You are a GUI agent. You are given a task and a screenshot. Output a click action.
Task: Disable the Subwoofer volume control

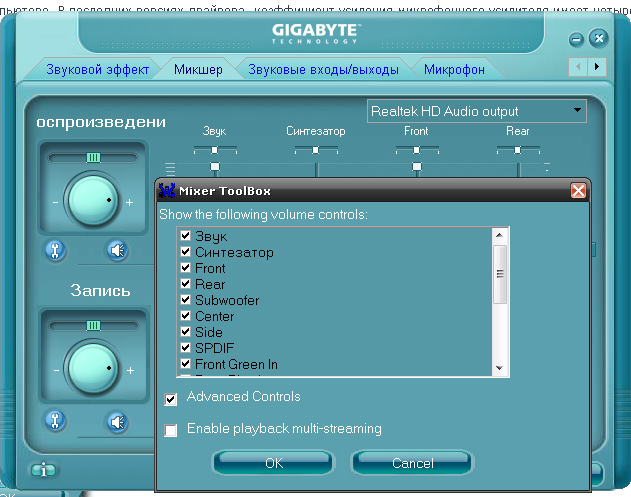(x=186, y=299)
